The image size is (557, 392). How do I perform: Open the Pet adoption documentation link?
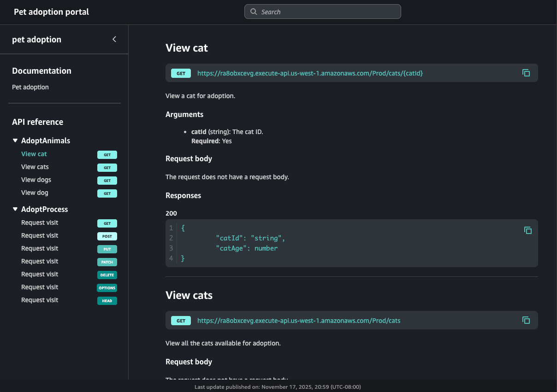click(30, 87)
